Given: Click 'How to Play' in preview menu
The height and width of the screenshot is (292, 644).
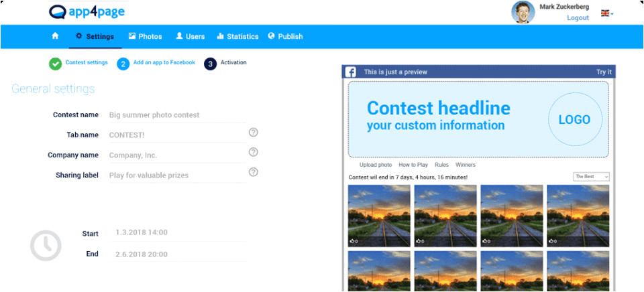Looking at the screenshot, I should [x=413, y=165].
